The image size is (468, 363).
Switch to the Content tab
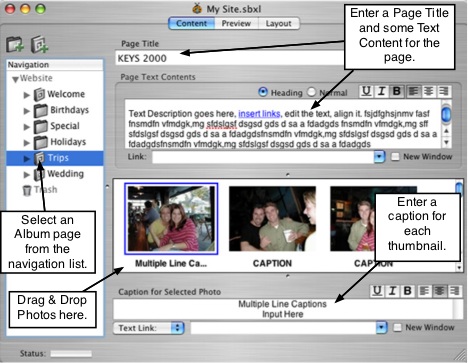(191, 24)
